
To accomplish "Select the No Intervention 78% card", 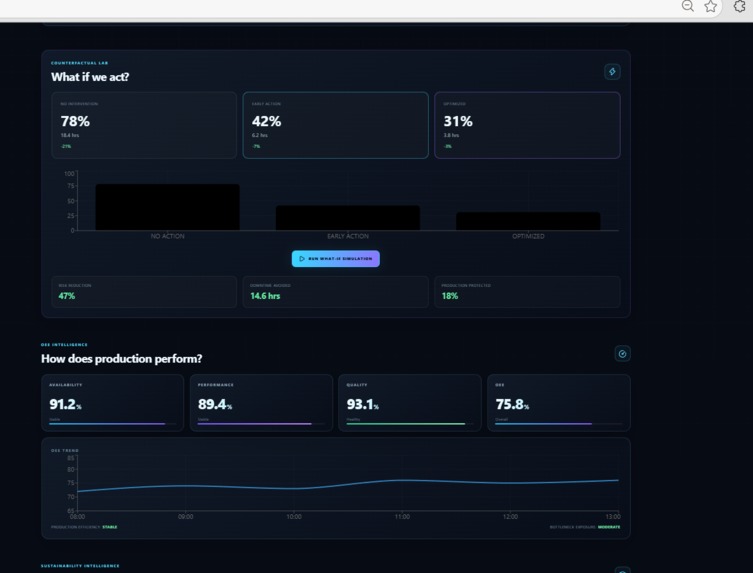I will coord(144,125).
